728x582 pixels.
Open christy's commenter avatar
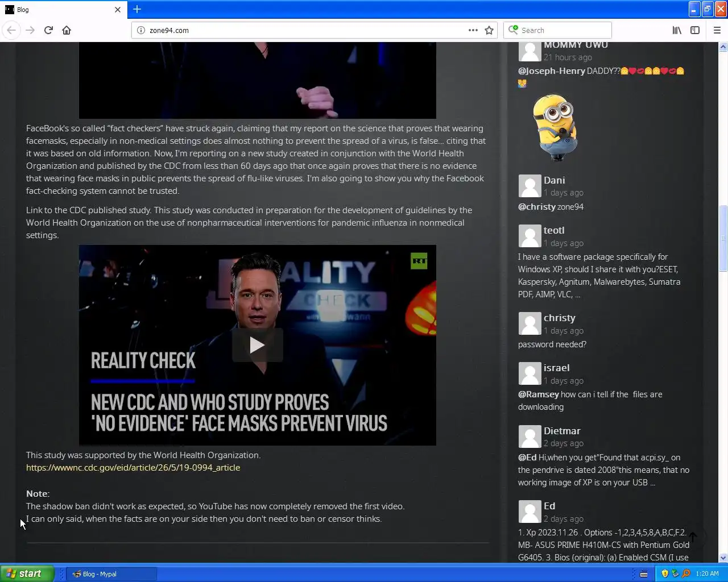530,323
